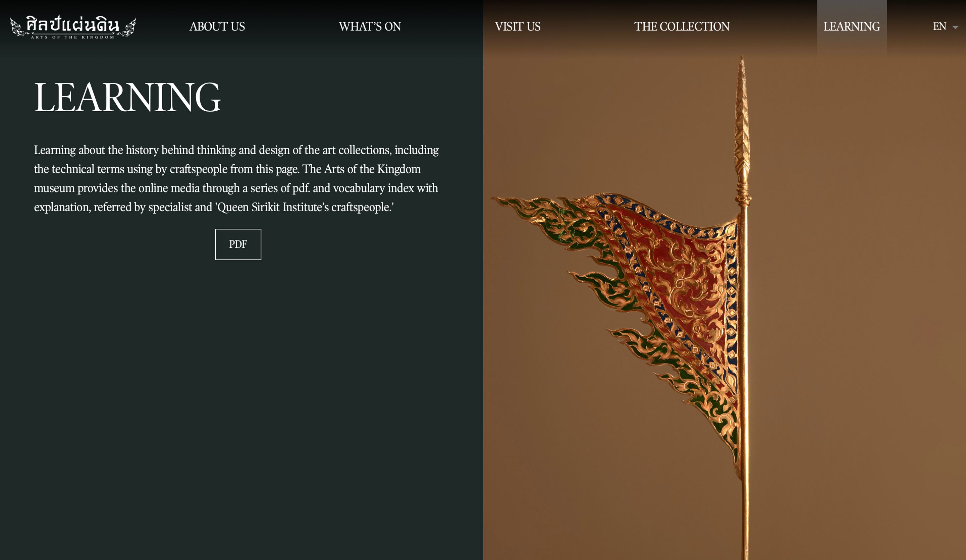Select the highlighted Learning nav tab
966x560 pixels.
(x=852, y=26)
